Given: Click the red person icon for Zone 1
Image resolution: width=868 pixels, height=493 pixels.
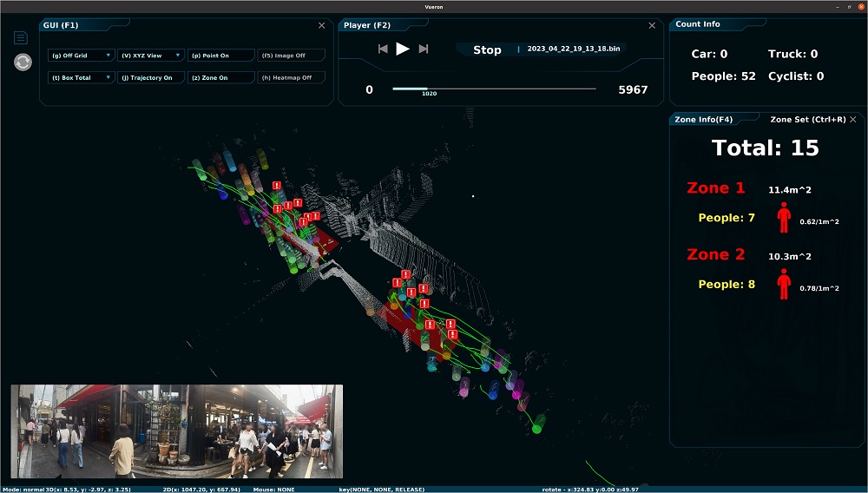Looking at the screenshot, I should click(x=784, y=217).
